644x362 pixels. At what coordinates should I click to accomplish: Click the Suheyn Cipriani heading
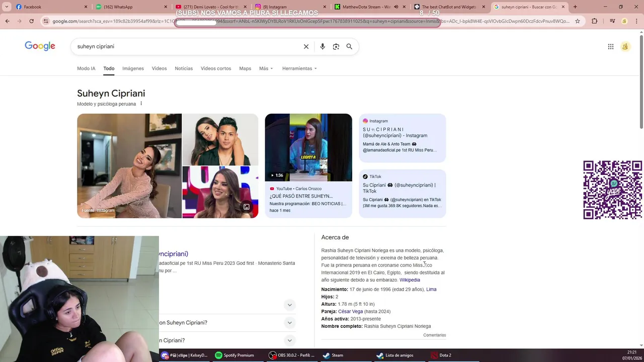pos(111,93)
